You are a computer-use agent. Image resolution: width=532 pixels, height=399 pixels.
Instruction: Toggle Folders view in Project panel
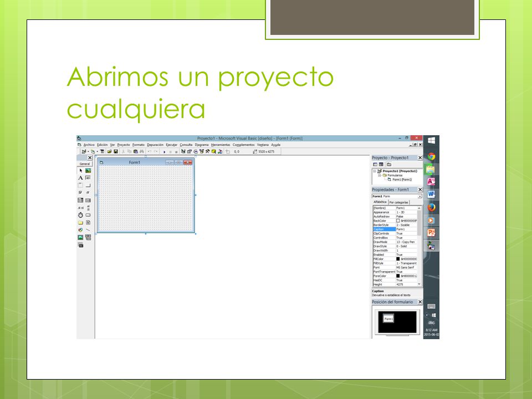389,165
